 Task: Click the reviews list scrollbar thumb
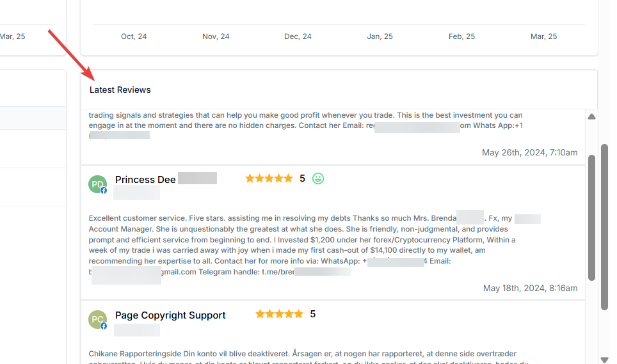[x=592, y=218]
